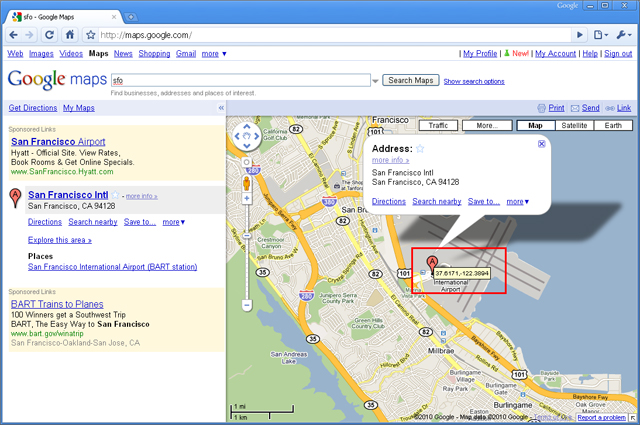Open the News link
The image size is (640, 425).
coord(123,53)
